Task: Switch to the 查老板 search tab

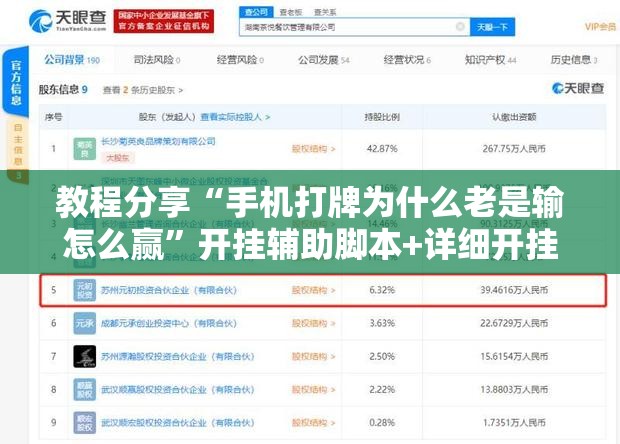Action: coord(291,12)
